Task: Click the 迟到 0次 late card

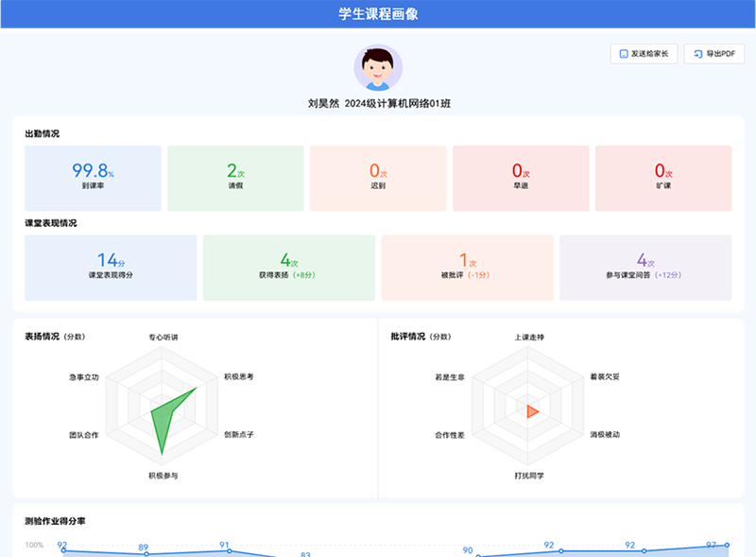Action: [378, 178]
